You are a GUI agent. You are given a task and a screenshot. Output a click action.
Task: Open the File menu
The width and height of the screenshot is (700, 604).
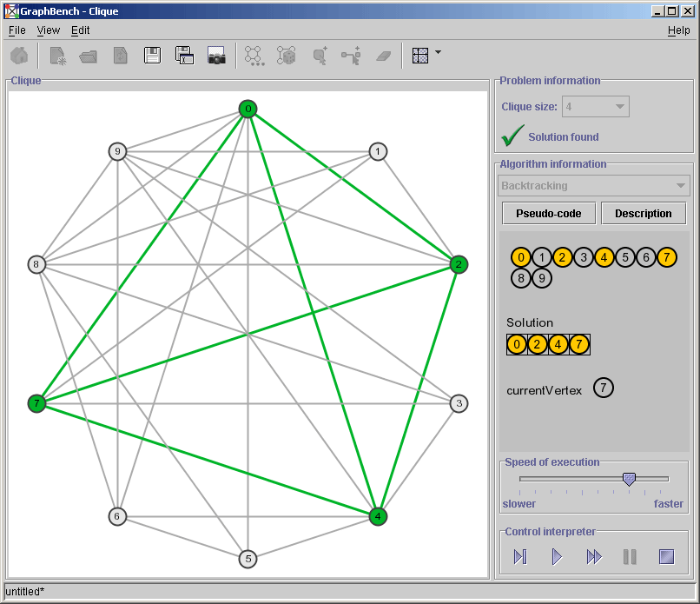pos(17,30)
